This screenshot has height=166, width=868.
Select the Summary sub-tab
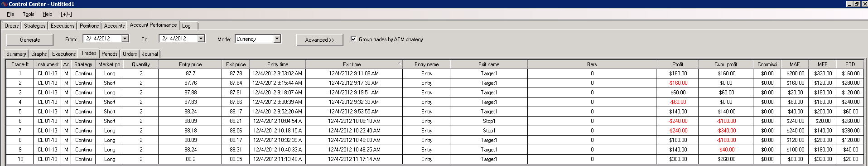point(16,54)
